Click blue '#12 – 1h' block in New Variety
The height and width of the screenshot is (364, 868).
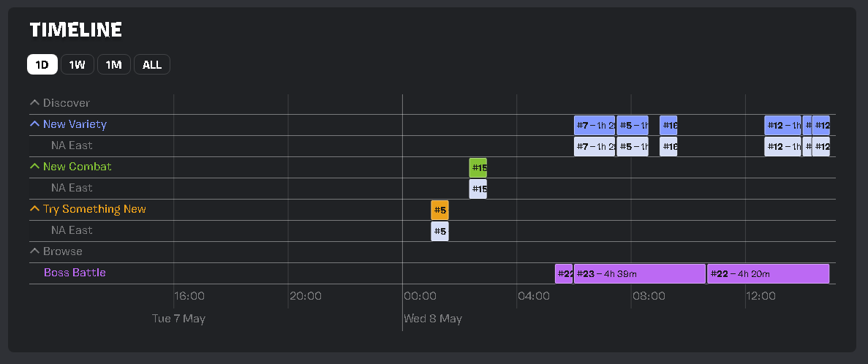[782, 126]
